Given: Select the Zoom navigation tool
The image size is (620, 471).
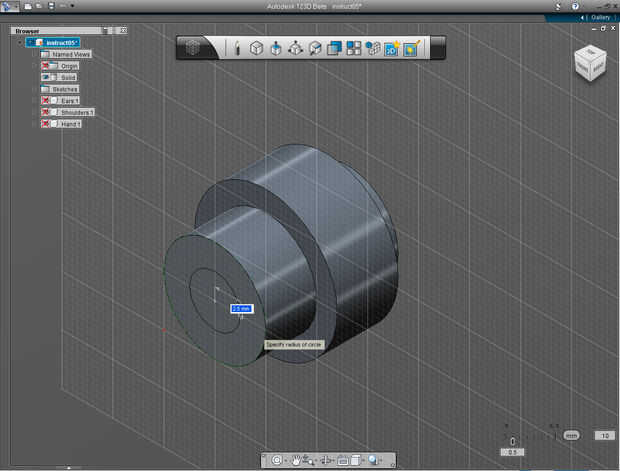Looking at the screenshot, I should (x=308, y=460).
